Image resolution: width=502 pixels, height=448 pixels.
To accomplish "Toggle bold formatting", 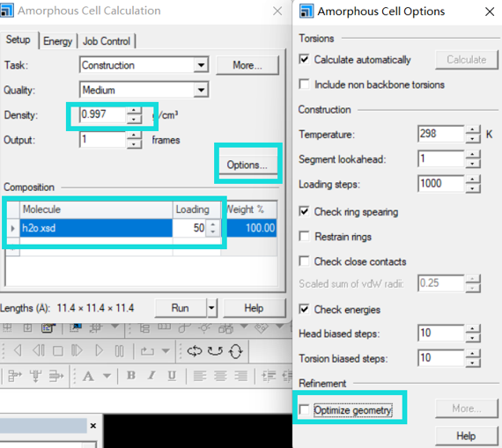I will (130, 375).
